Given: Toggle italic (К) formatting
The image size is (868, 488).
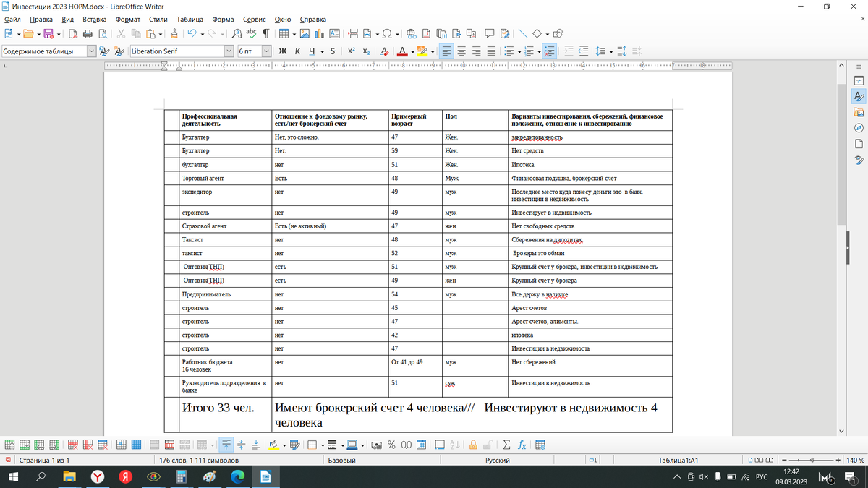Looking at the screenshot, I should (297, 51).
